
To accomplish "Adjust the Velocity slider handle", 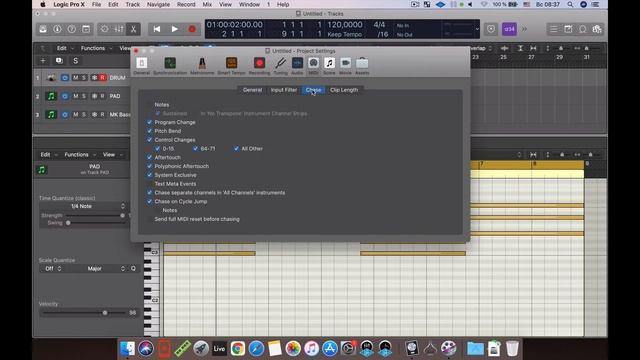I will click(x=105, y=313).
